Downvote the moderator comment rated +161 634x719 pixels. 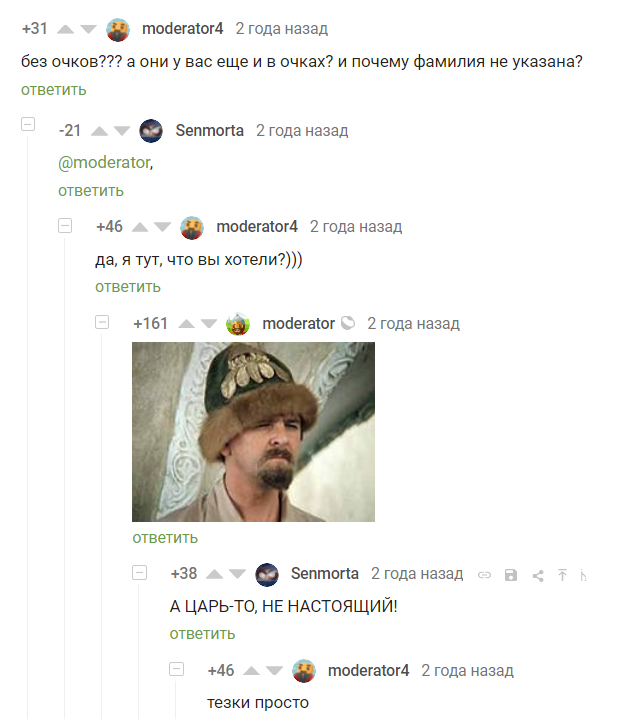[209, 324]
